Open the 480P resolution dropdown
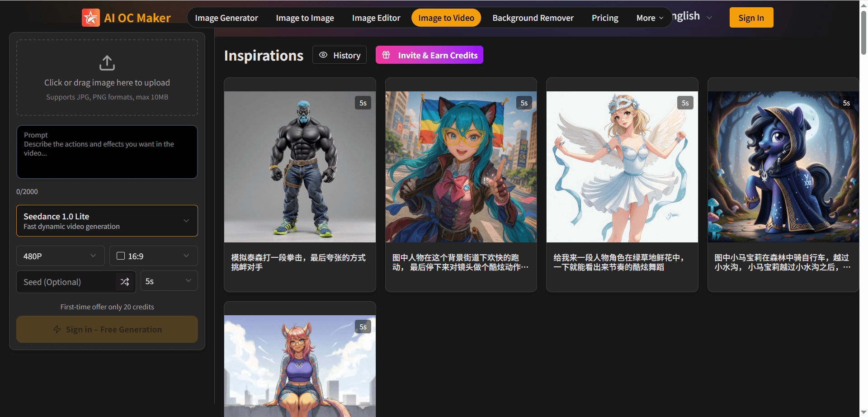Image resolution: width=868 pixels, height=417 pixels. (x=60, y=256)
